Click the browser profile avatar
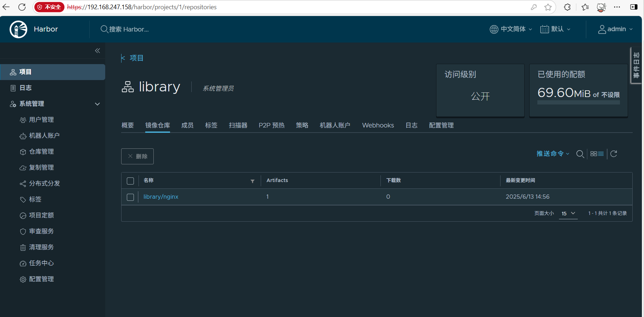 point(601,7)
